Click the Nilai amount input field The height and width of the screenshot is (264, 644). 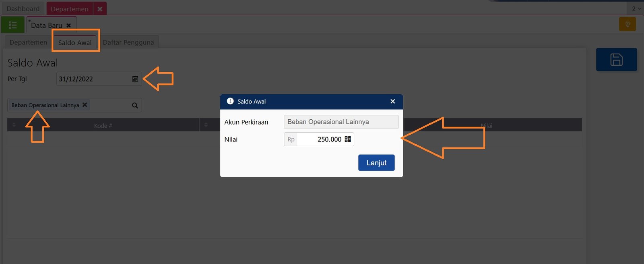[x=320, y=139]
